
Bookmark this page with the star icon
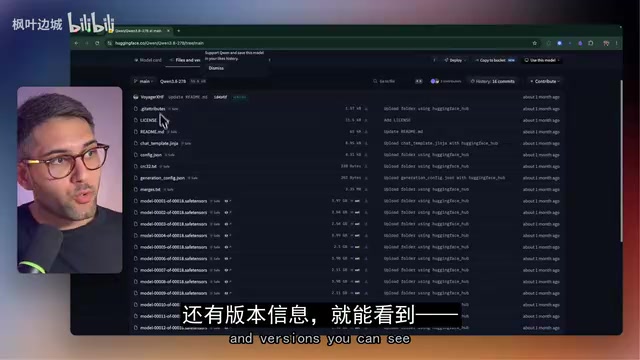(534, 43)
